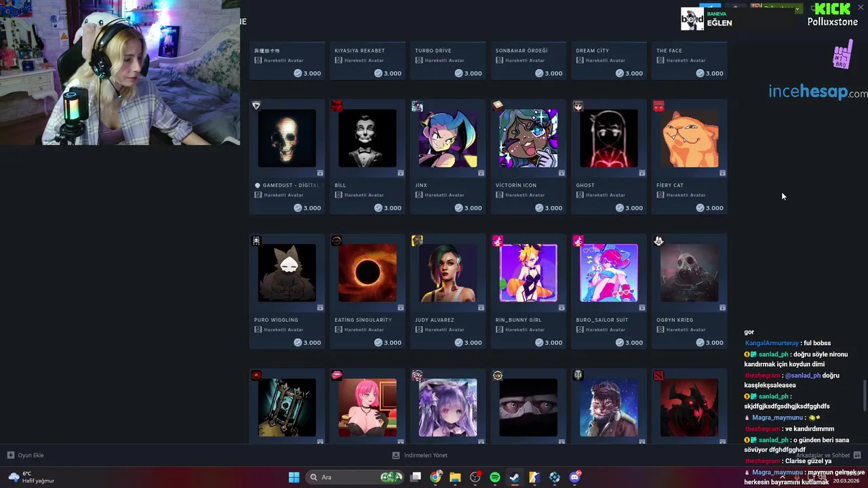Click the Hareketli Avatar type icon under Ghost
This screenshot has height=488, width=868.
tap(580, 195)
